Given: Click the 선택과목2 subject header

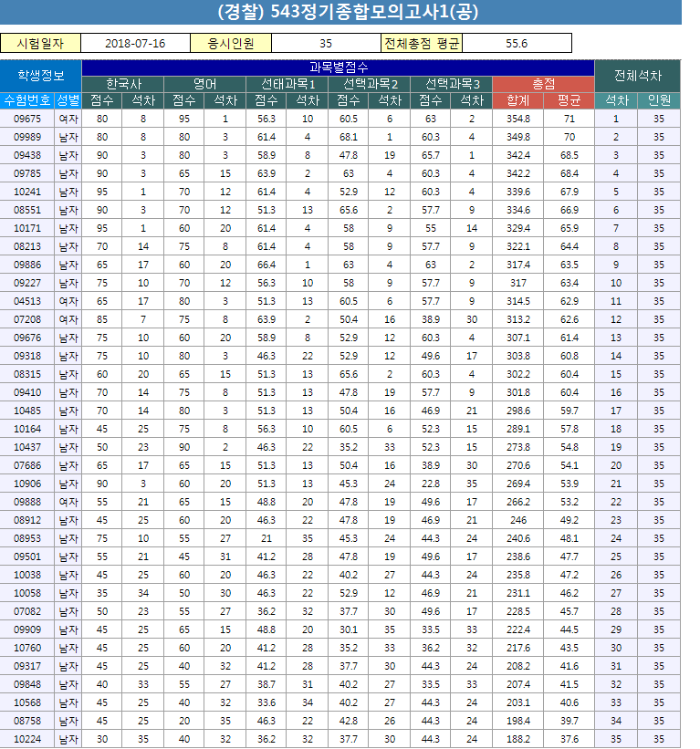Looking at the screenshot, I should [370, 84].
